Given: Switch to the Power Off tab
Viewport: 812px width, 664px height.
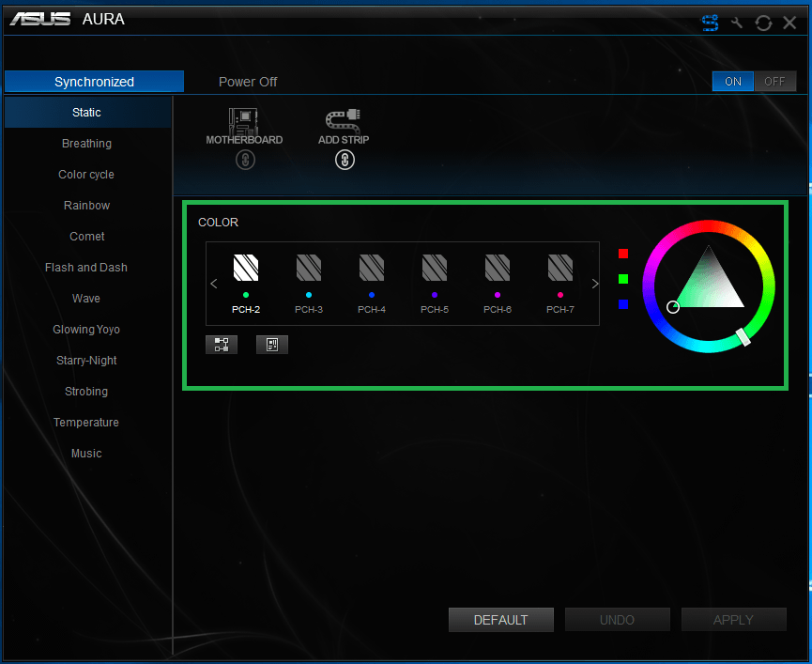Looking at the screenshot, I should coord(248,82).
